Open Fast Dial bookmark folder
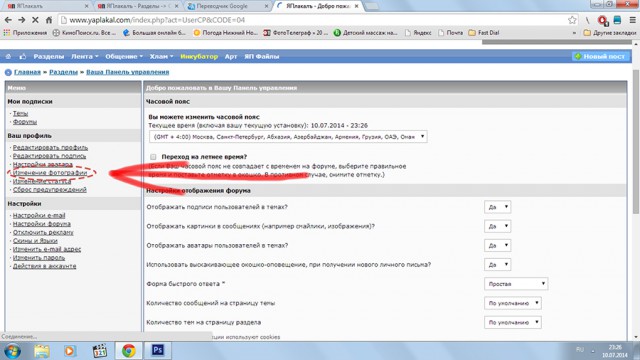Viewport: 640px width, 360px height. pyautogui.click(x=484, y=33)
